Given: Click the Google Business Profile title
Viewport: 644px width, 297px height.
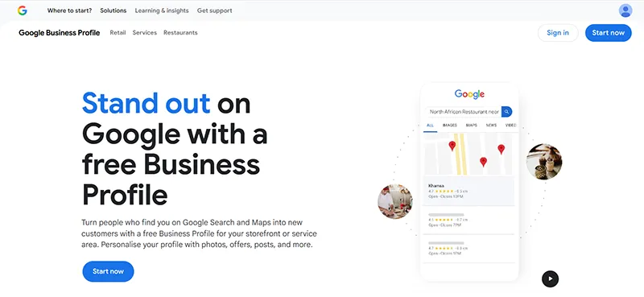Looking at the screenshot, I should (59, 33).
